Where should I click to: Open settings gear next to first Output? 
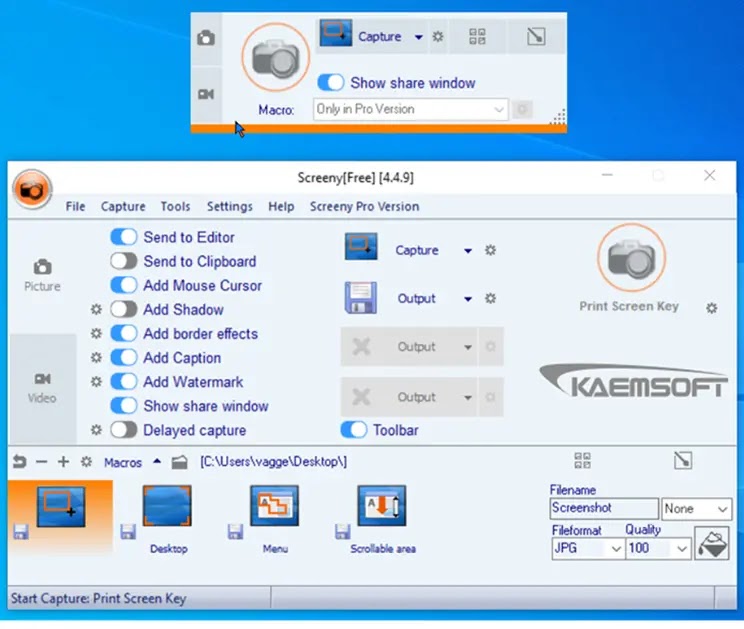(x=490, y=298)
